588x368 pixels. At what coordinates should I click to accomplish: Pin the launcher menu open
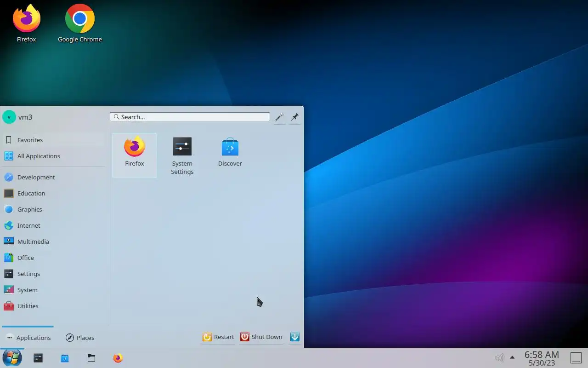coord(295,117)
